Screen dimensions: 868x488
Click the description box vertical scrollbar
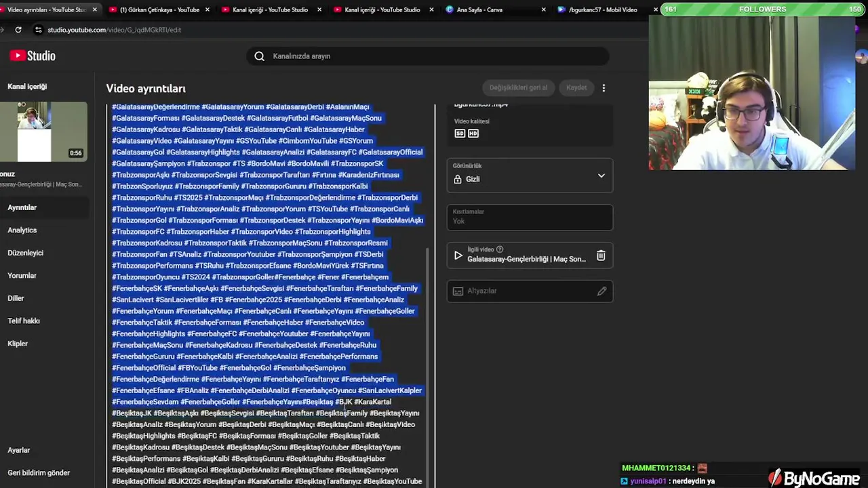coord(429,366)
